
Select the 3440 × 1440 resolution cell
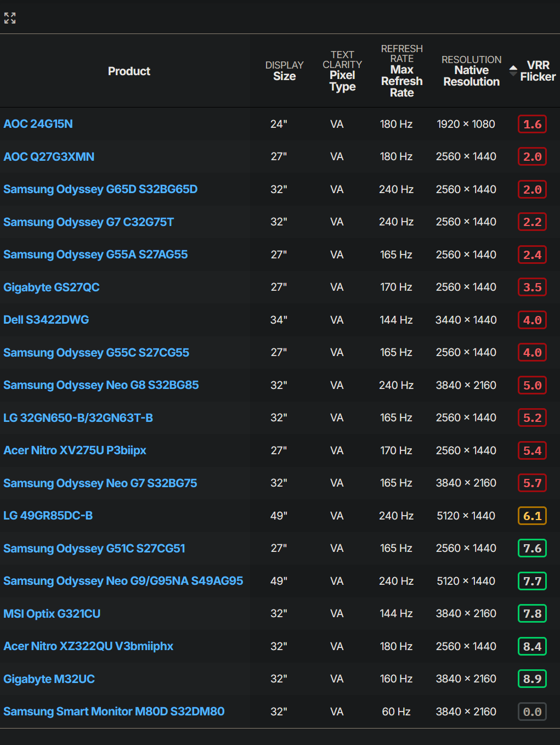(466, 320)
